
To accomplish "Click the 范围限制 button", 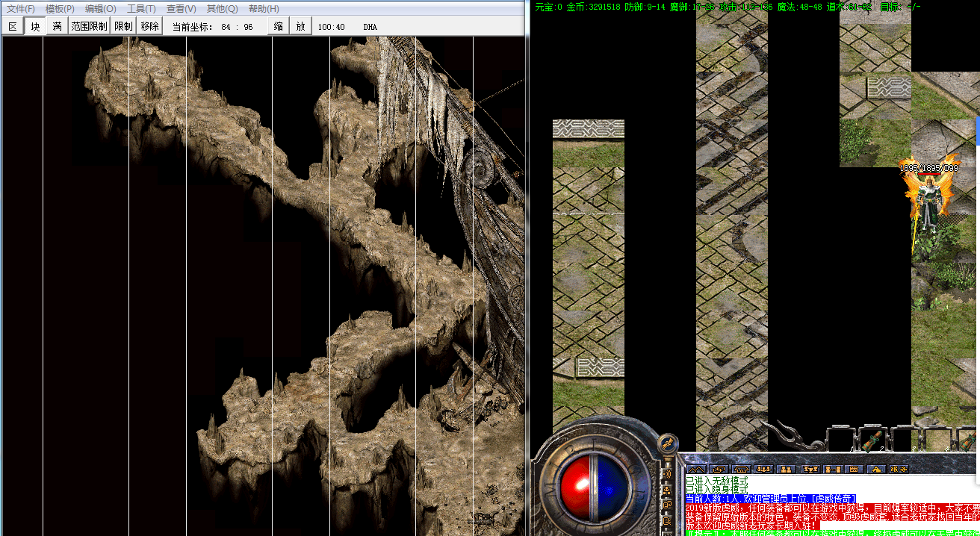I will (89, 26).
